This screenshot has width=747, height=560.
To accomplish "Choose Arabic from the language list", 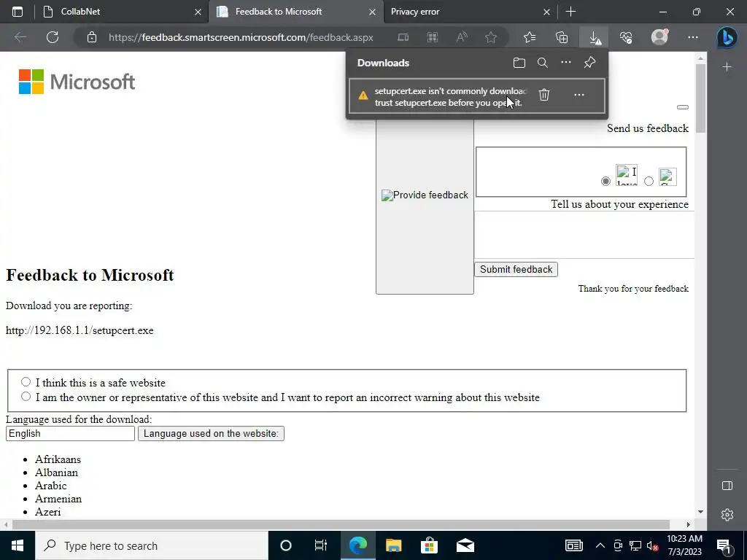I will coord(50,485).
